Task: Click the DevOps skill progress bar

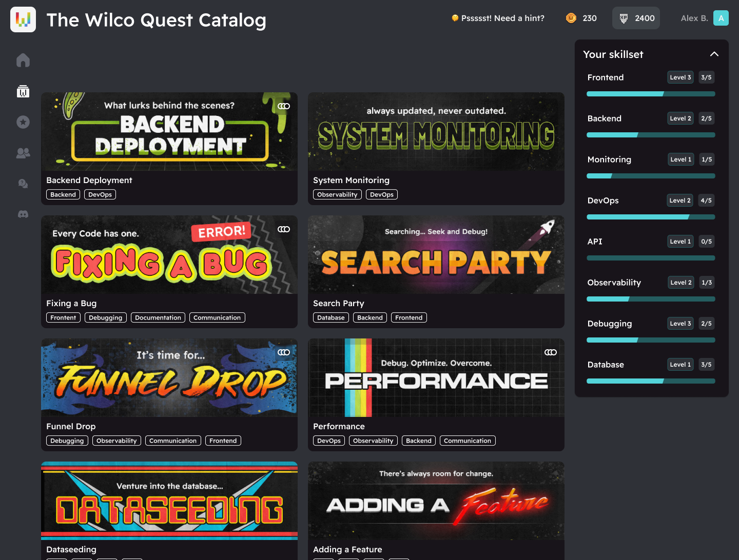Action: 651,217
